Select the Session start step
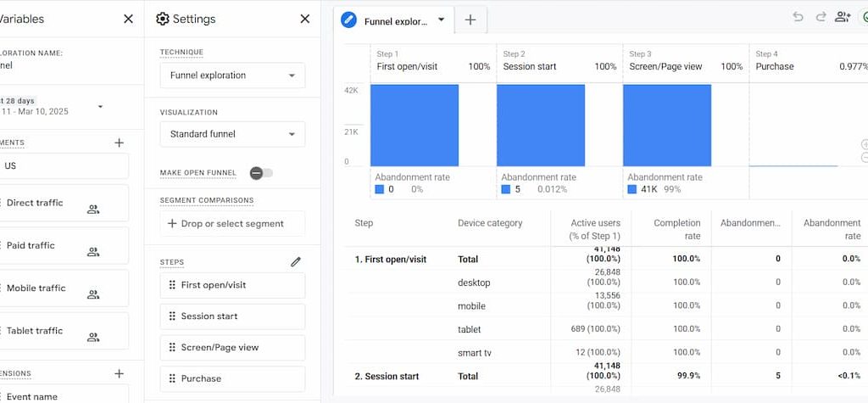 click(232, 316)
